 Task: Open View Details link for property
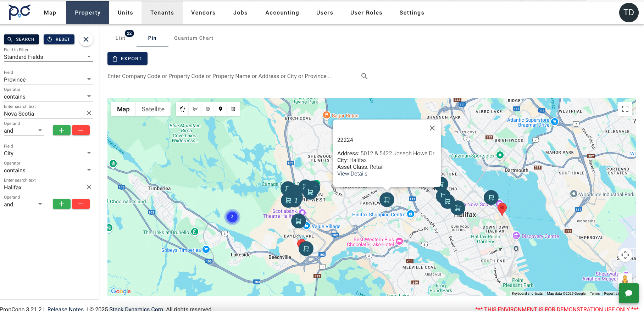[x=352, y=174]
